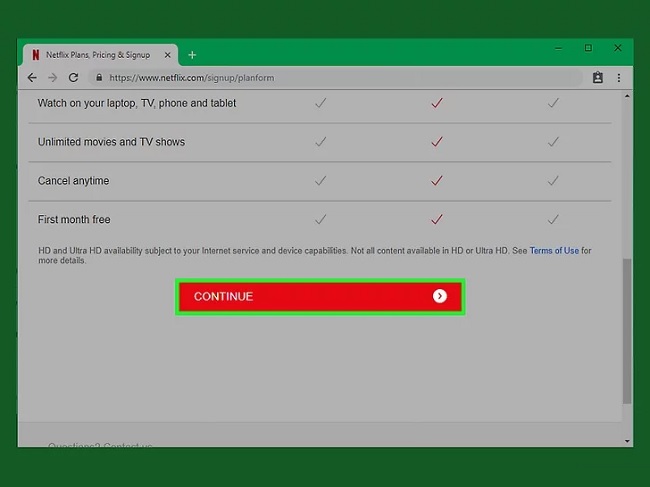Select red checkmark in Unlimited movies row
The height and width of the screenshot is (487, 650).
[436, 142]
